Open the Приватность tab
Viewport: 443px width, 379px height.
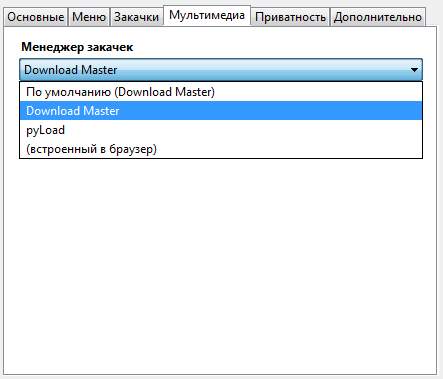(290, 17)
